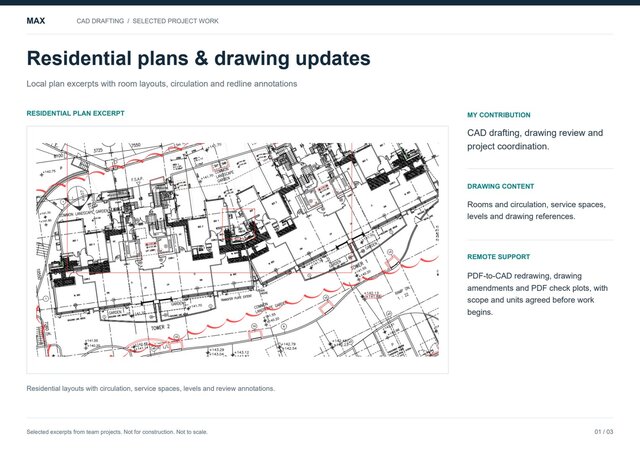This screenshot has height=452, width=640.
Task: Click the Residential plans & drawing updates heading
Action: click(198, 58)
